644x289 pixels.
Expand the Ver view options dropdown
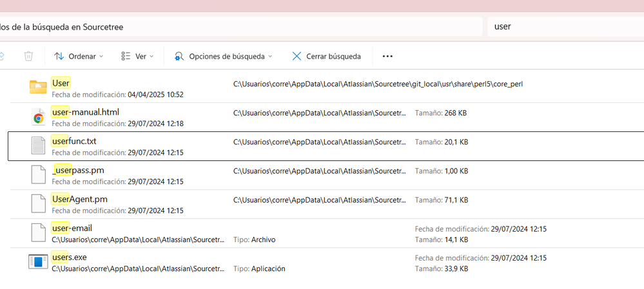click(137, 56)
